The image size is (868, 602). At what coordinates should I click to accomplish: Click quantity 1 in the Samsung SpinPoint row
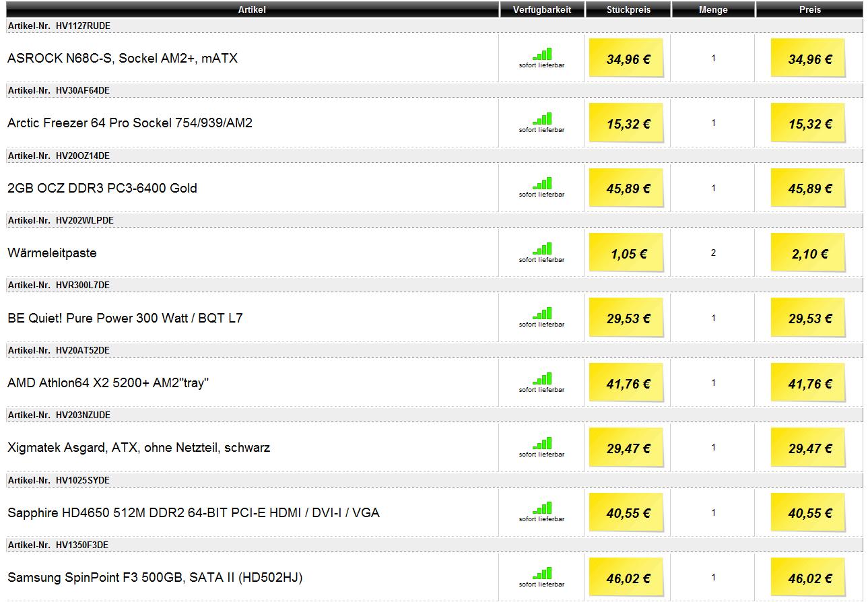[713, 577]
